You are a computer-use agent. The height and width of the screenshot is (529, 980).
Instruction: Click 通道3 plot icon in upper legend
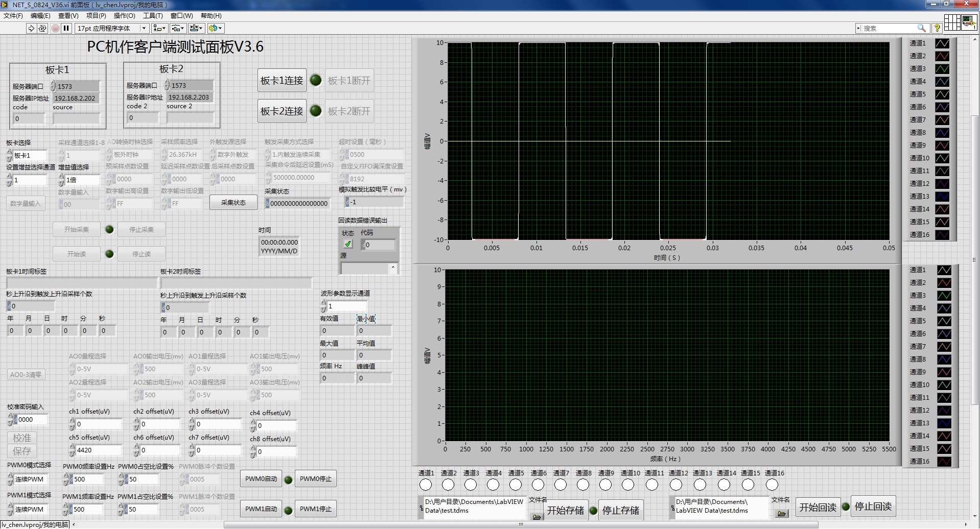coord(942,69)
